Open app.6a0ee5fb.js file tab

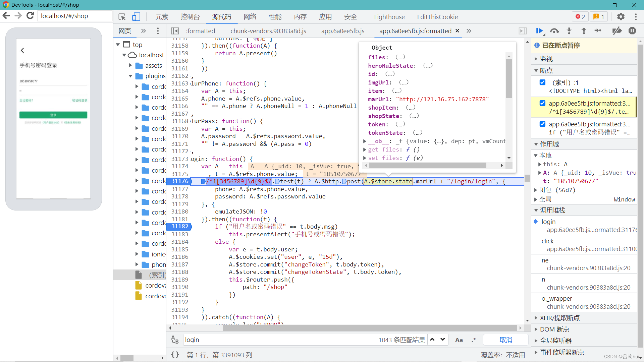(x=343, y=31)
